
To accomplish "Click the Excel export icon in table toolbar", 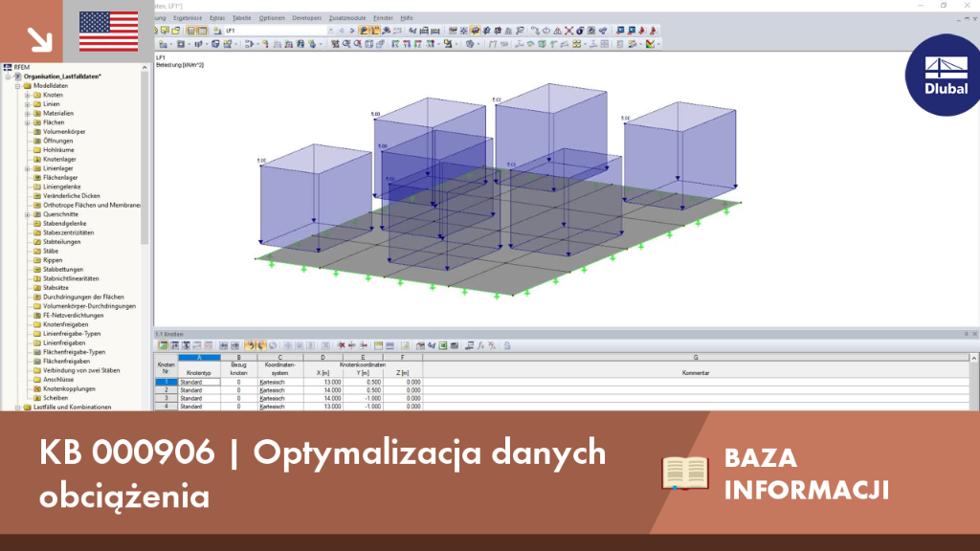I will coord(443,345).
